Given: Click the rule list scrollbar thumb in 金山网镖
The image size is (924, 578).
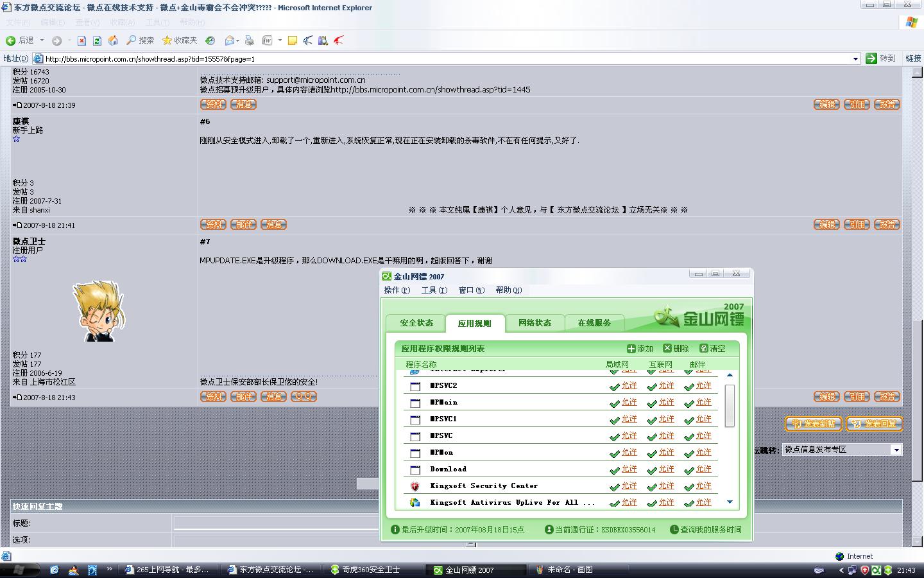Looking at the screenshot, I should tap(730, 406).
